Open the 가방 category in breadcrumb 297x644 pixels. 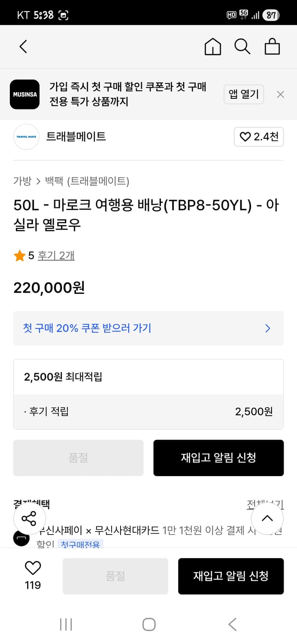point(22,181)
